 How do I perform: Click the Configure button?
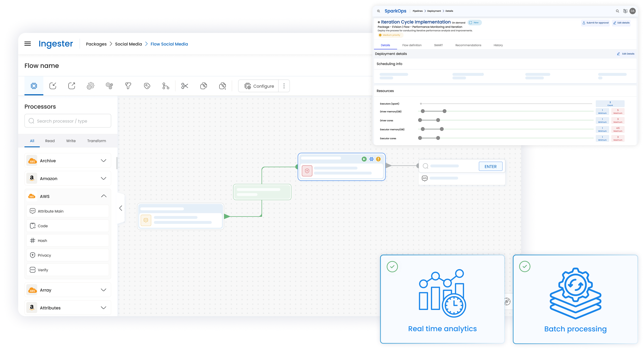pyautogui.click(x=259, y=86)
